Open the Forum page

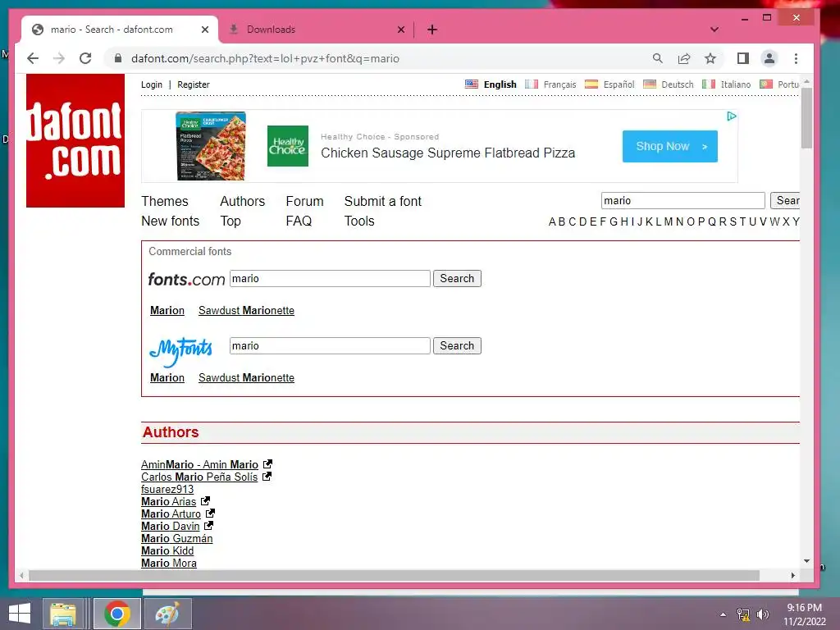tap(304, 202)
